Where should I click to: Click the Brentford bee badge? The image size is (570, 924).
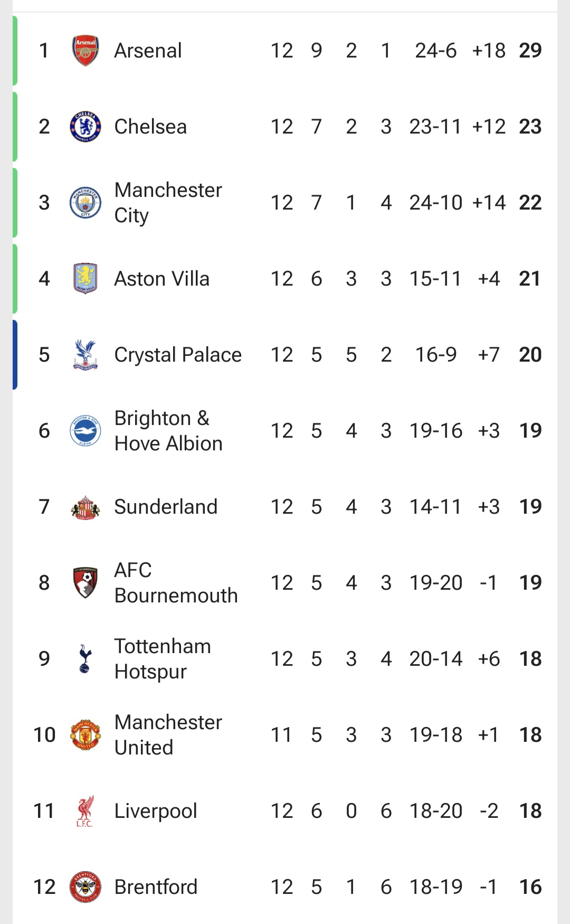pos(85,887)
